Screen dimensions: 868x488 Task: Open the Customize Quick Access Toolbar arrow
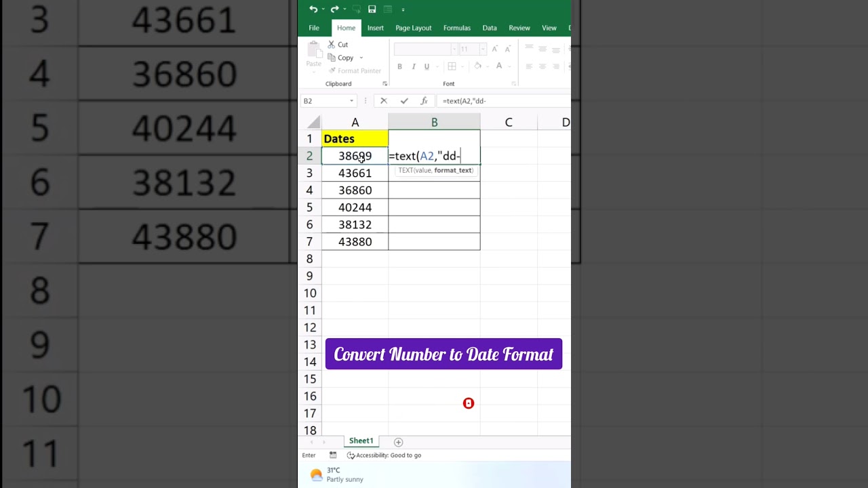(x=403, y=9)
